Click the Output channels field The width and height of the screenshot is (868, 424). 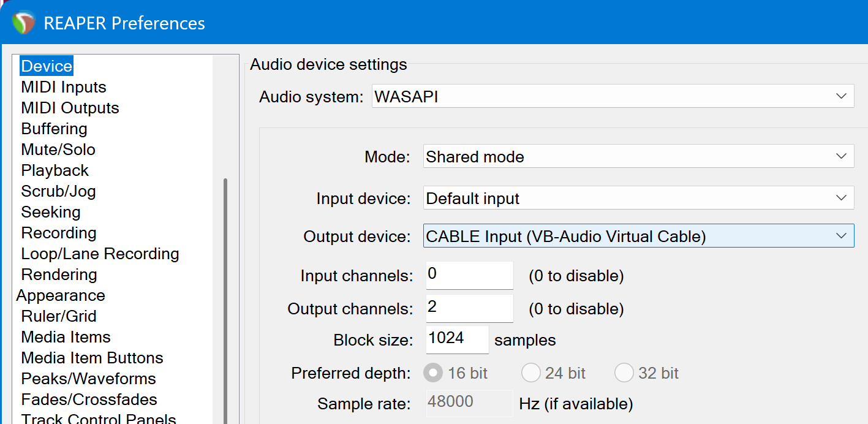[x=469, y=308]
